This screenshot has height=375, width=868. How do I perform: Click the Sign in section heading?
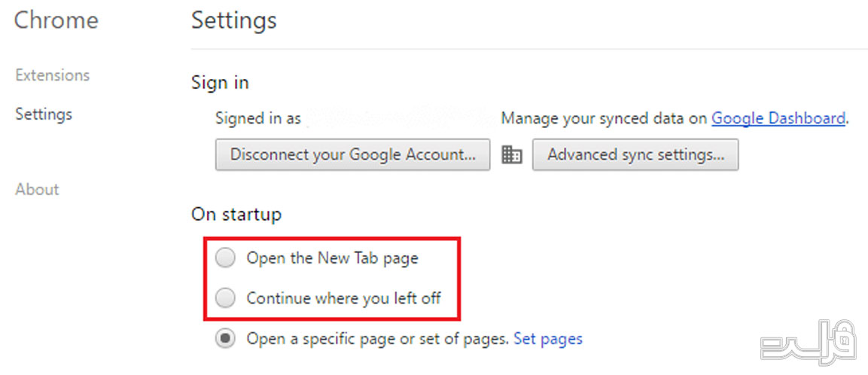point(220,83)
